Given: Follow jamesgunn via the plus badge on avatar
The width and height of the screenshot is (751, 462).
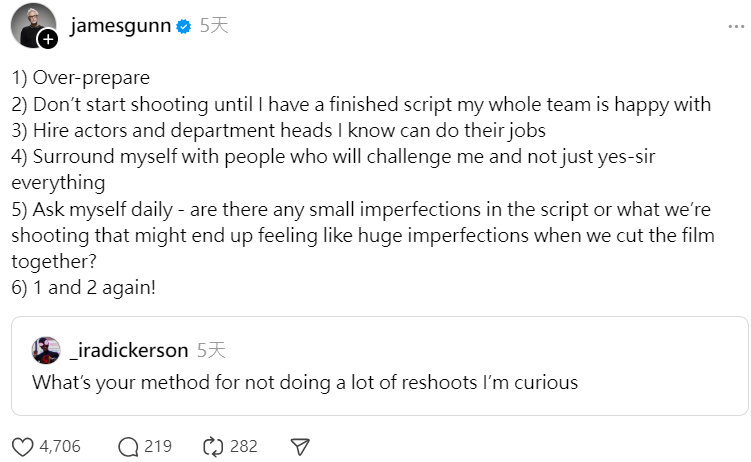Looking at the screenshot, I should pos(47,38).
